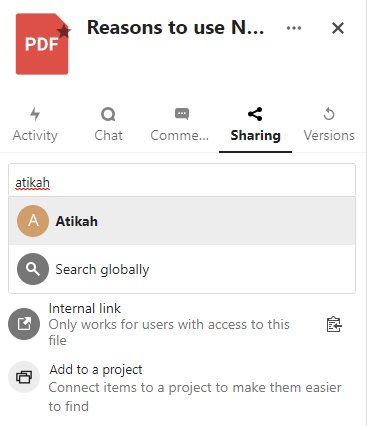
Task: Select Atikah from the share suggestions
Action: click(182, 221)
